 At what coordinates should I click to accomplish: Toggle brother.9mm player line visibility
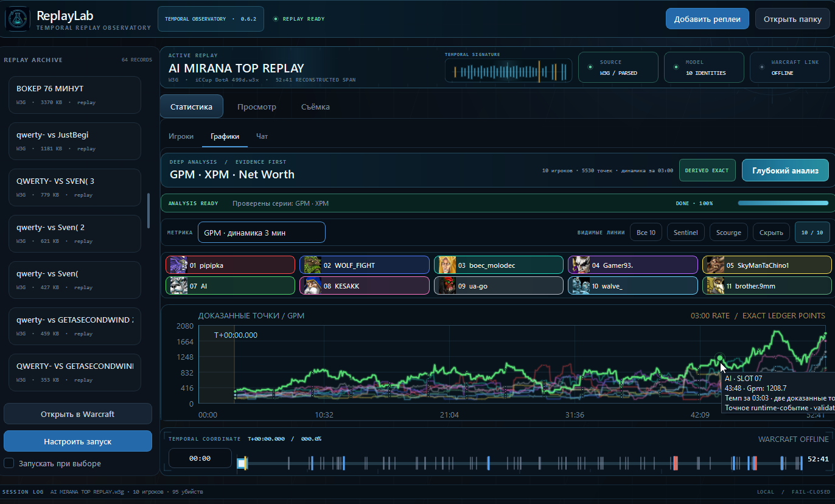767,285
